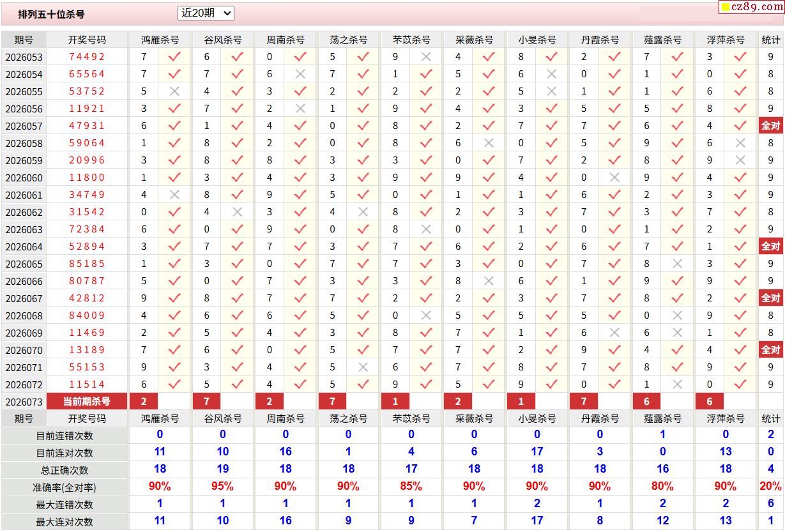Click the check mark for 浮萍杀号 in row 2026072
Image resolution: width=785 pixels, height=532 pixels.
point(740,384)
